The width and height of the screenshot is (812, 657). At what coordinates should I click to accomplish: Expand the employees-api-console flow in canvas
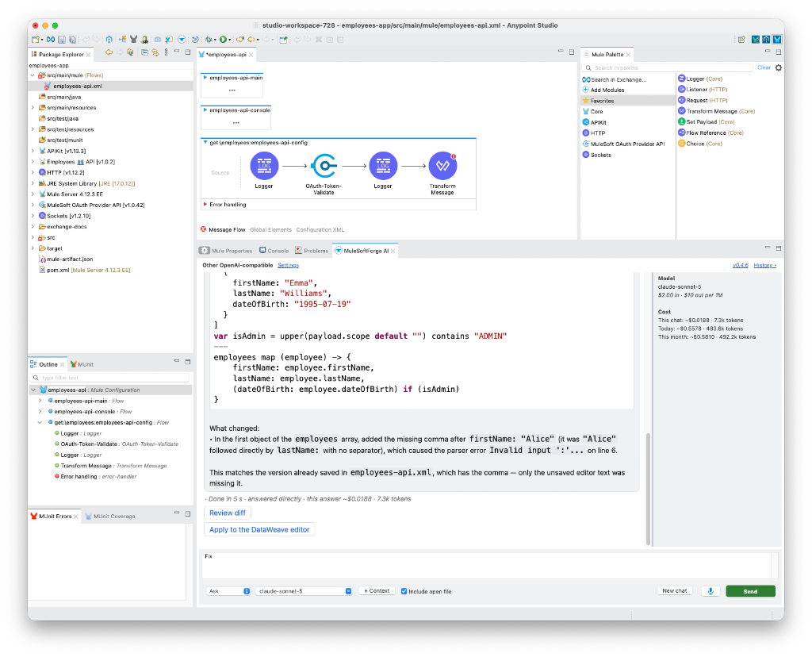pos(205,110)
